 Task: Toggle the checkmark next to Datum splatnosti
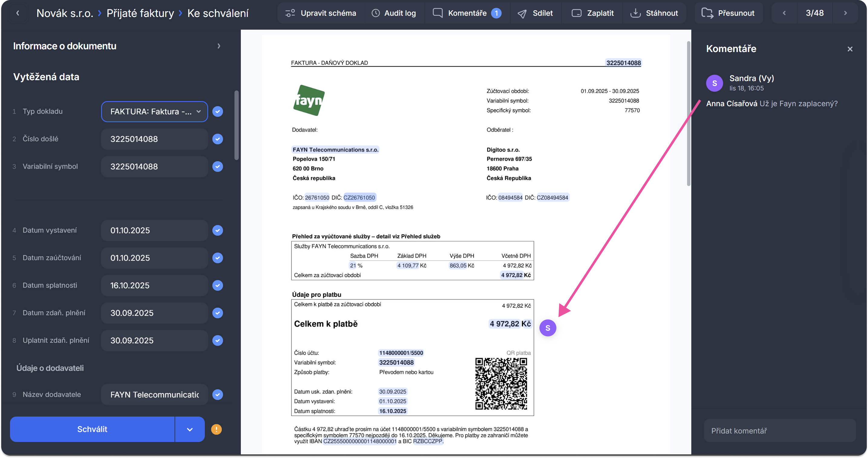tap(218, 286)
